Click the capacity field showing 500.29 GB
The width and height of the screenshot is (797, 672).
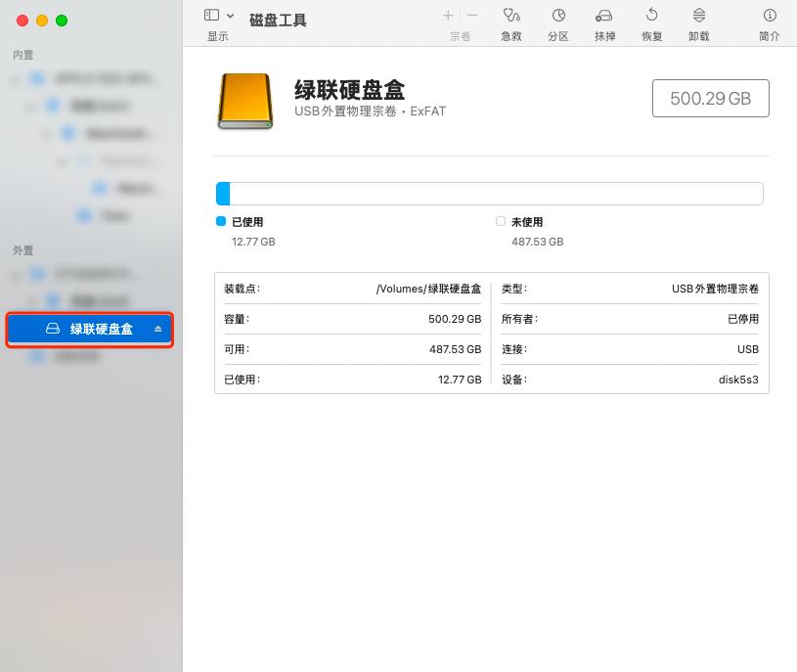[711, 98]
